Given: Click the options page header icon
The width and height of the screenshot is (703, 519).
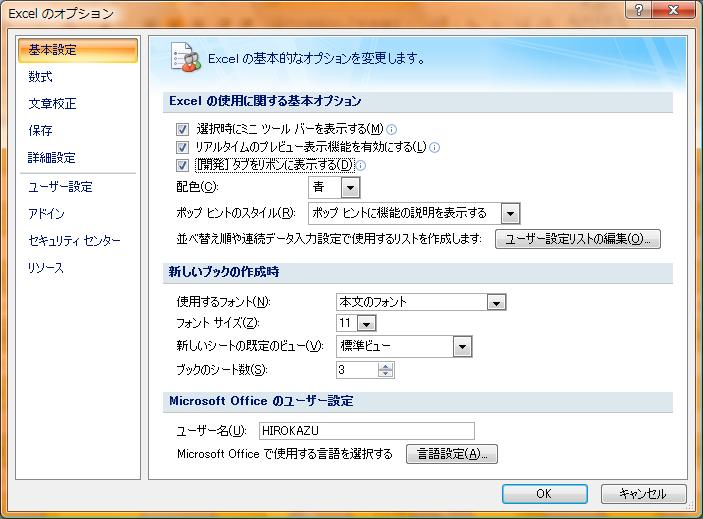Looking at the screenshot, I should click(186, 57).
